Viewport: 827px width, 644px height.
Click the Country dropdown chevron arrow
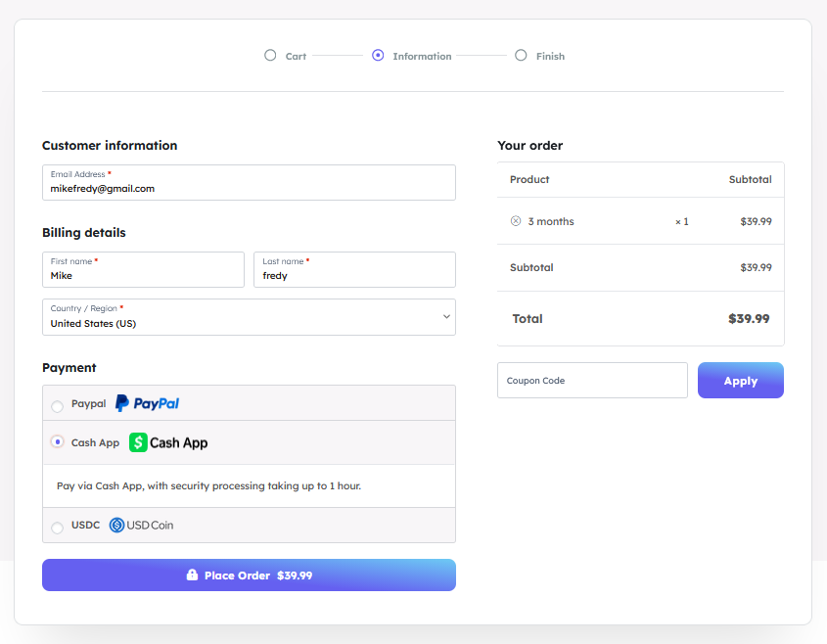click(x=446, y=317)
